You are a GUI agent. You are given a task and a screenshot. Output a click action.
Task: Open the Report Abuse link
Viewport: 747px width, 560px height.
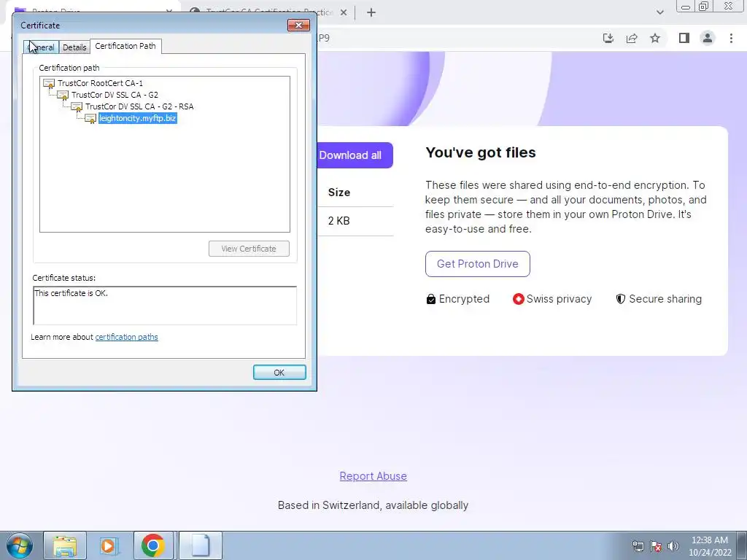[373, 476]
